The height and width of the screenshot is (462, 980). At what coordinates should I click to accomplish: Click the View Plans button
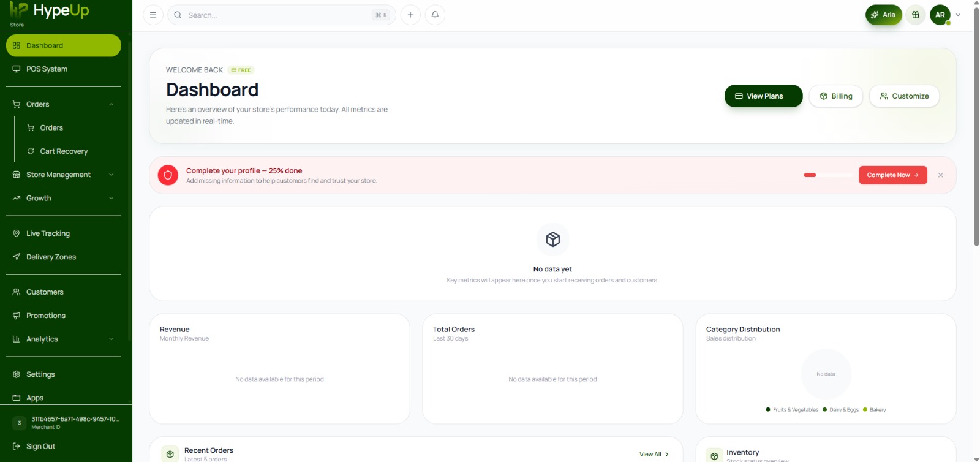[x=763, y=96]
